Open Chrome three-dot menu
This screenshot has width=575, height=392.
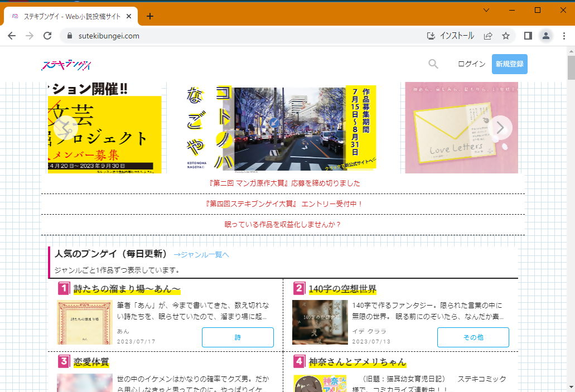click(564, 36)
